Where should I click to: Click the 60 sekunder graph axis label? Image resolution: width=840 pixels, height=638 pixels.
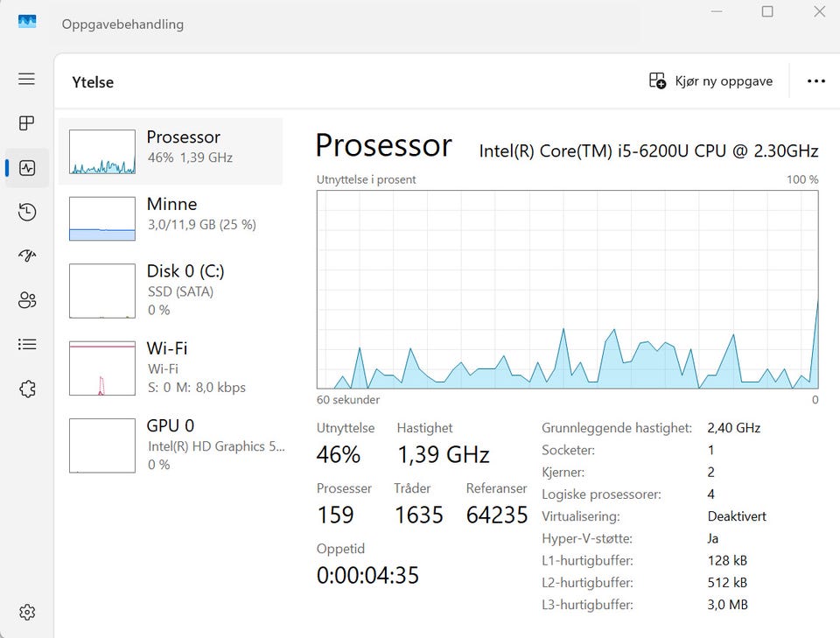coord(348,400)
